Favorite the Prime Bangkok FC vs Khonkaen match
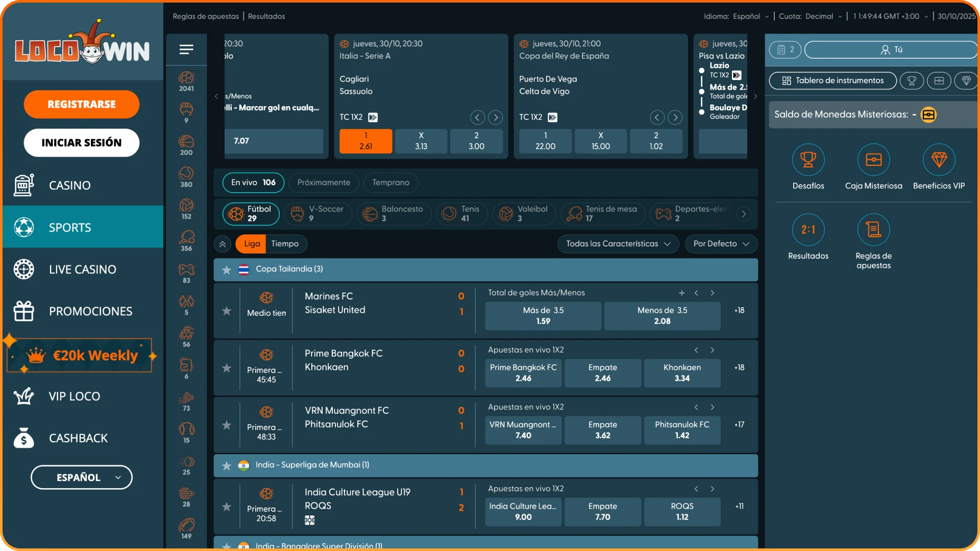This screenshot has width=980, height=551. pos(227,368)
